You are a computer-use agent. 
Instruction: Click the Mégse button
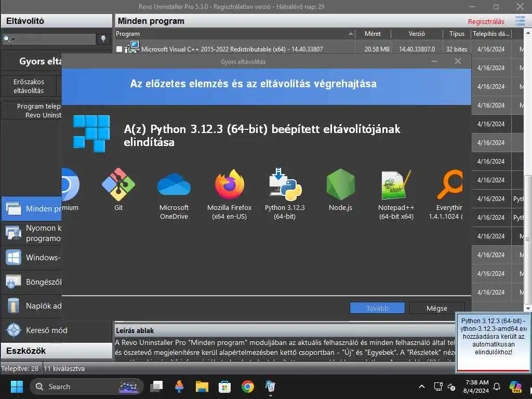tap(437, 308)
